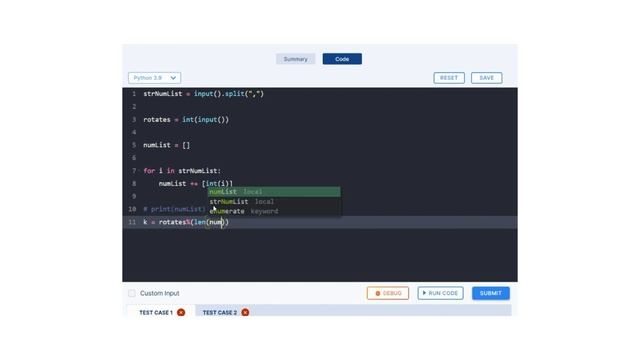Click code line 7 for i in strNumList
This screenshot has width=640, height=360.
[182, 171]
